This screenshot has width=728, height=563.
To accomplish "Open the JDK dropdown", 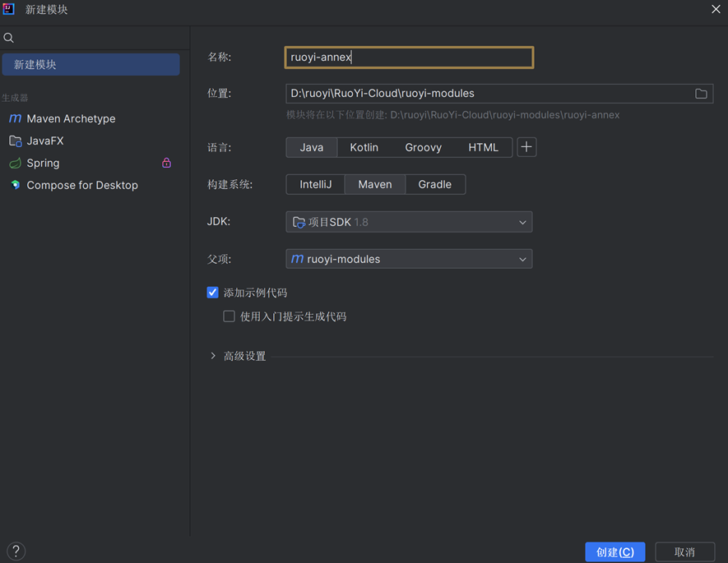I will 409,222.
